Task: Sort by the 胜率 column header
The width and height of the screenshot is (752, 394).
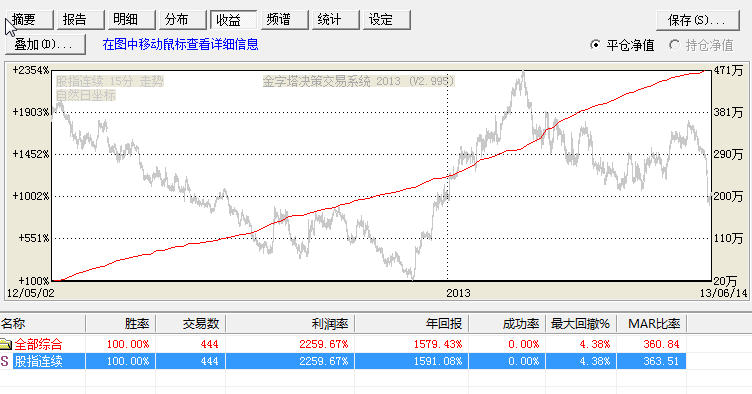Action: click(x=120, y=324)
